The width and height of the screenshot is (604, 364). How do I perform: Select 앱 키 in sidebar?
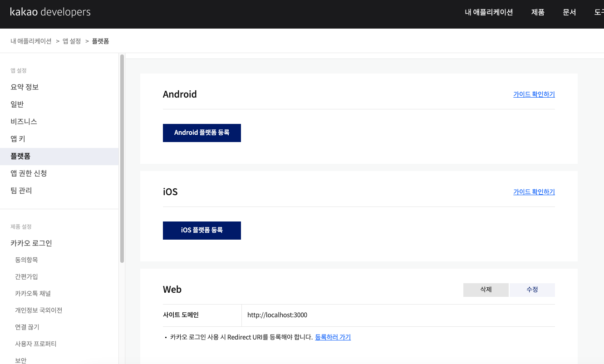pyautogui.click(x=59, y=139)
